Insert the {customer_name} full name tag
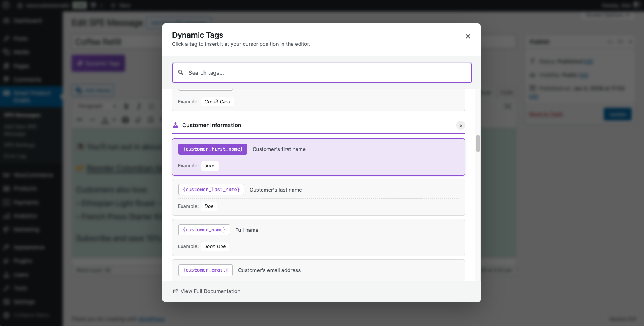The width and height of the screenshot is (644, 326). (x=204, y=230)
